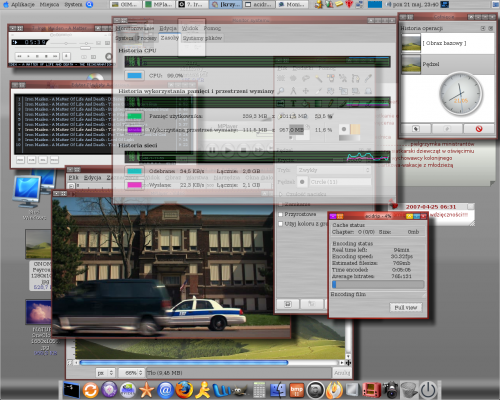This screenshot has height=400, width=500.
Task: Click the eject button in the music player
Action: 66,56
